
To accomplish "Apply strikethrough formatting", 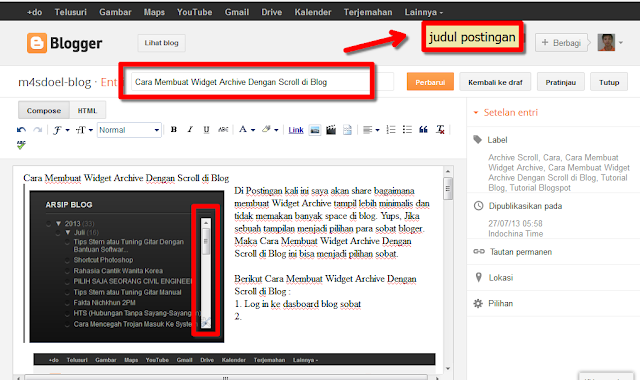I will click(x=223, y=129).
